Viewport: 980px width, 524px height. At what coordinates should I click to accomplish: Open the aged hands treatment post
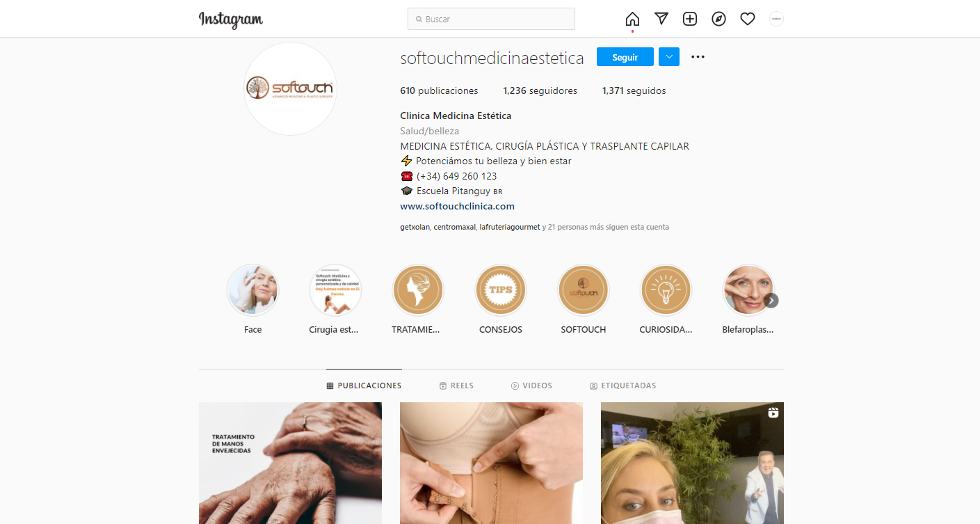pos(290,463)
